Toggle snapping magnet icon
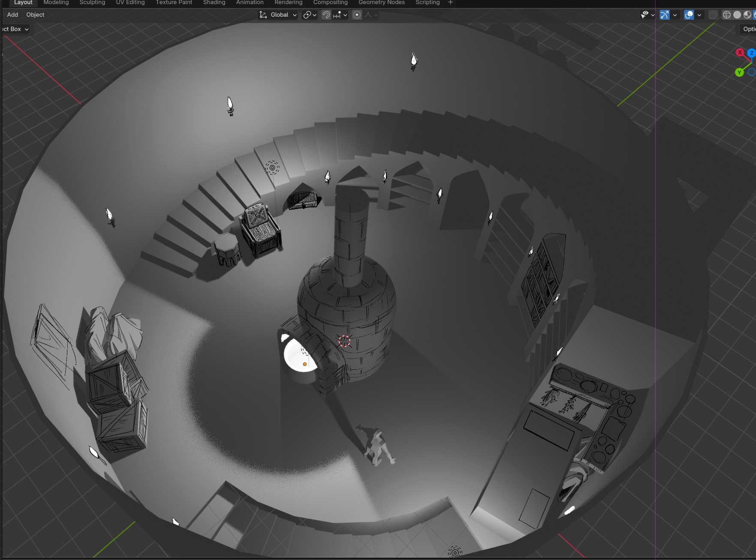 coord(326,15)
